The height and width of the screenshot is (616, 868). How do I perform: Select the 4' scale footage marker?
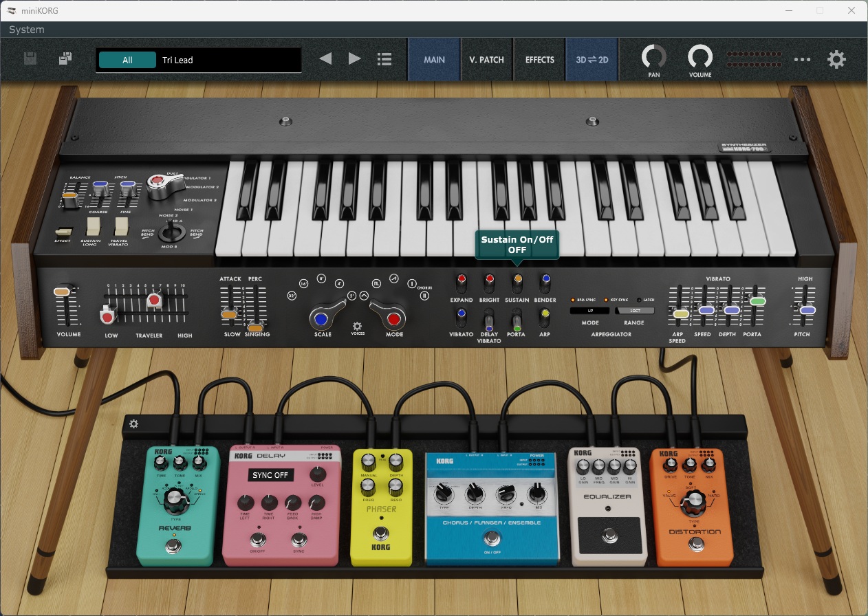(339, 283)
